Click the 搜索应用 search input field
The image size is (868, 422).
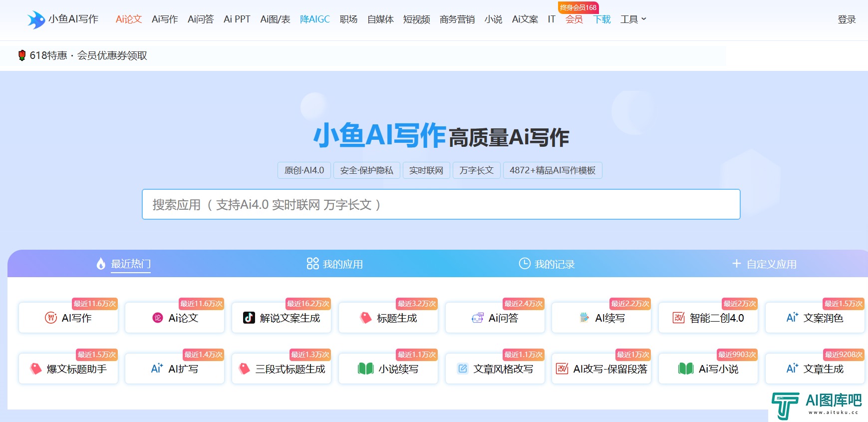click(x=441, y=204)
